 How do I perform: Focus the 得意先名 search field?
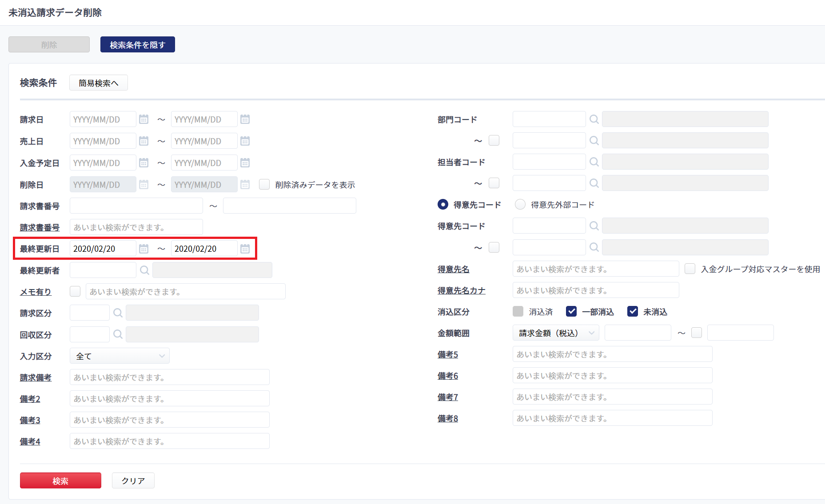pos(596,269)
